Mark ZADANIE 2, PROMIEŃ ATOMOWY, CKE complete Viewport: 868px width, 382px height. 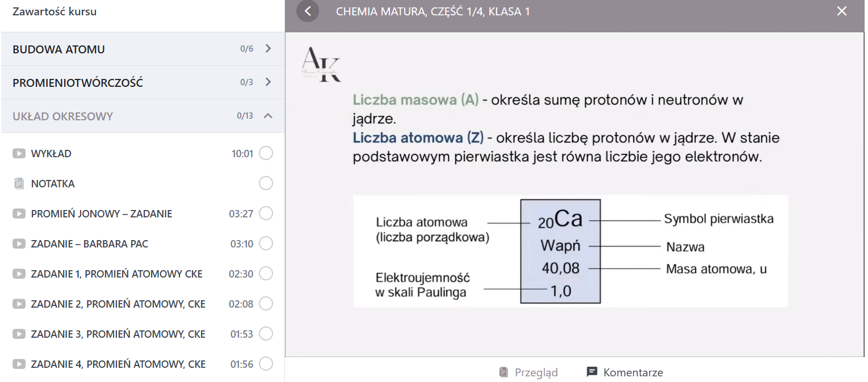point(265,303)
